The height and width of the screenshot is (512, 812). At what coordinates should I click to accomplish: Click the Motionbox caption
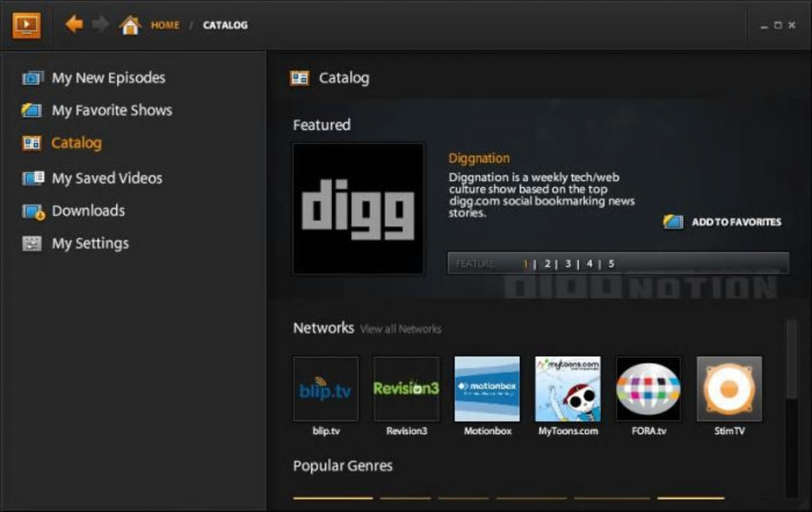487,431
